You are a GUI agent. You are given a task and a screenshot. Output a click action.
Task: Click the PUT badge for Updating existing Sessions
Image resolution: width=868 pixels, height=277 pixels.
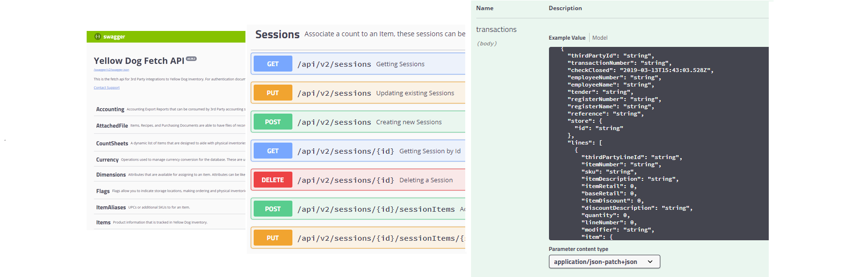273,93
